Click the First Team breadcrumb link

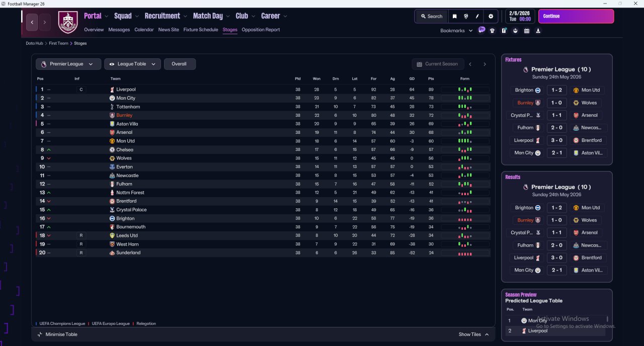(x=58, y=43)
